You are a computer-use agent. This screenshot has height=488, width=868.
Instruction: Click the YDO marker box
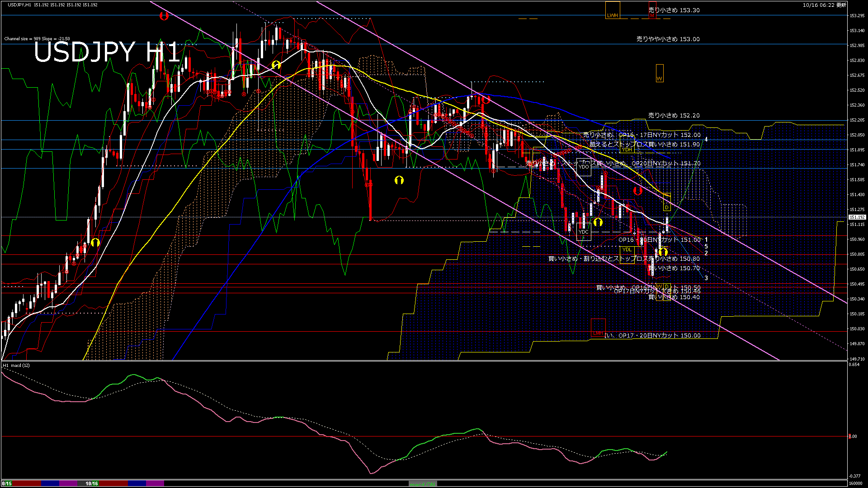(584, 167)
